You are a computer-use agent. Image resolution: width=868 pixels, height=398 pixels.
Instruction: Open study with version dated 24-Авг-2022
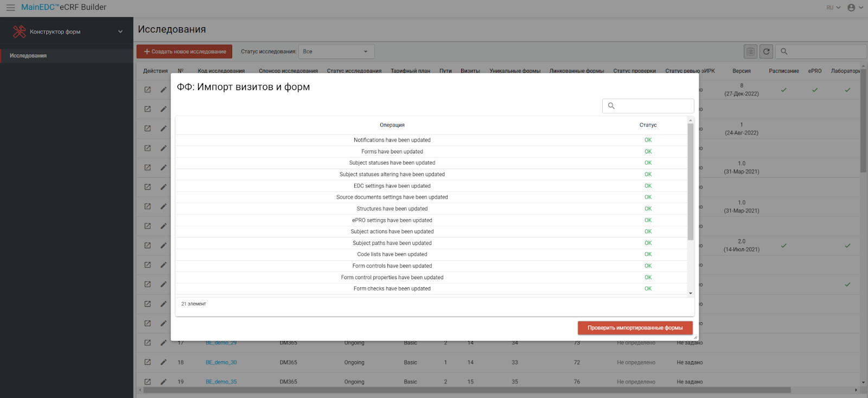148,129
